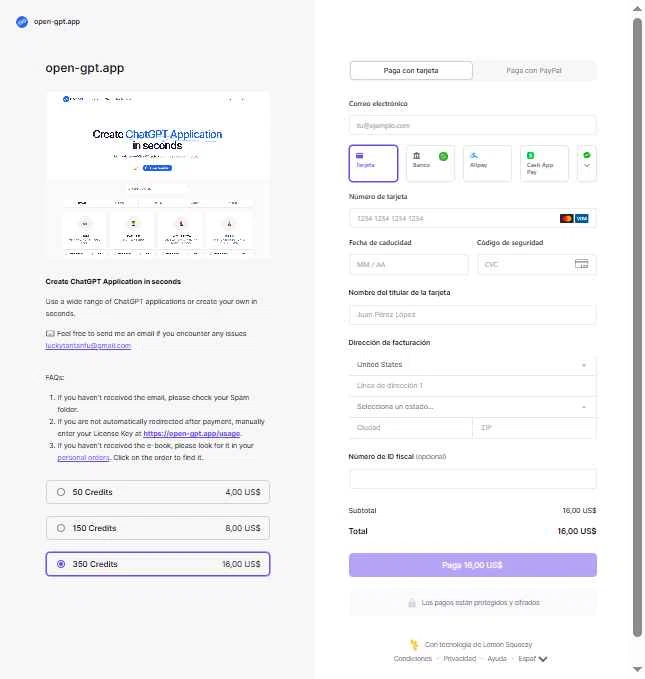
Task: Select the 50 Credits option
Action: [x=158, y=492]
